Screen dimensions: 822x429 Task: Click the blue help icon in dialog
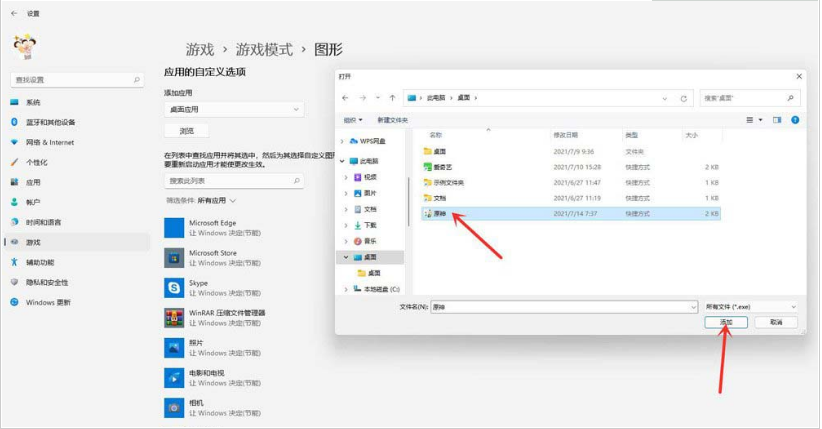(x=795, y=120)
